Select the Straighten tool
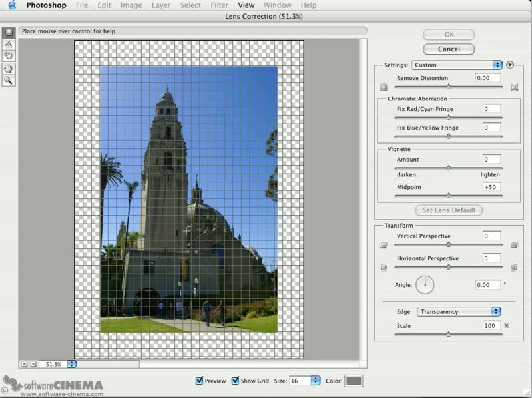The height and width of the screenshot is (398, 532). point(9,44)
